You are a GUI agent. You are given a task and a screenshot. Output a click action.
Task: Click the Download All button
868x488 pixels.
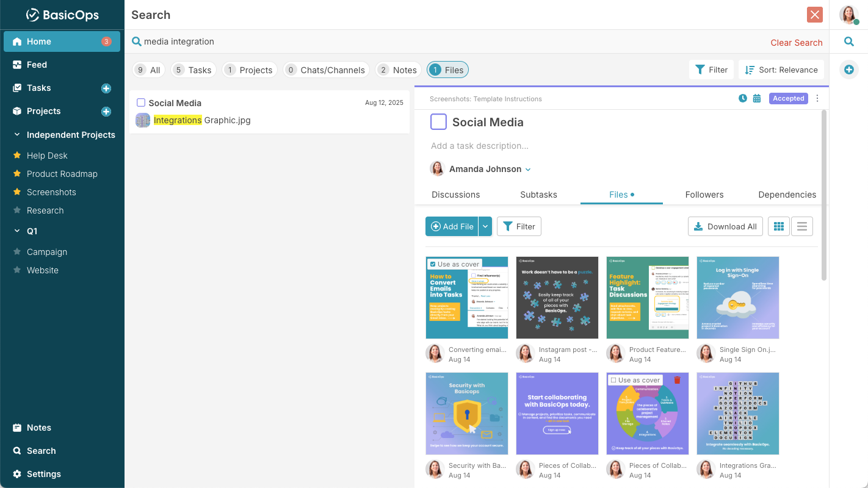pyautogui.click(x=725, y=226)
